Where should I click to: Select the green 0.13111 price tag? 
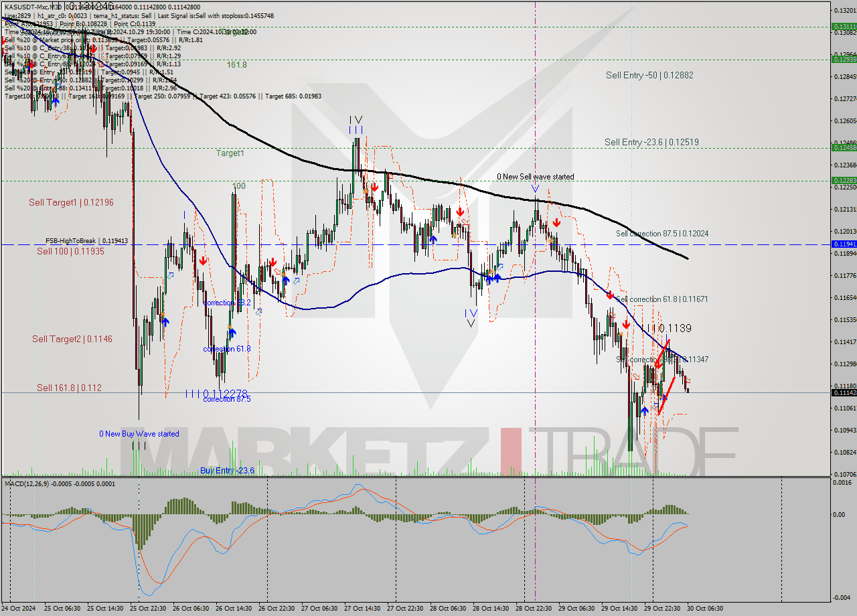844,27
